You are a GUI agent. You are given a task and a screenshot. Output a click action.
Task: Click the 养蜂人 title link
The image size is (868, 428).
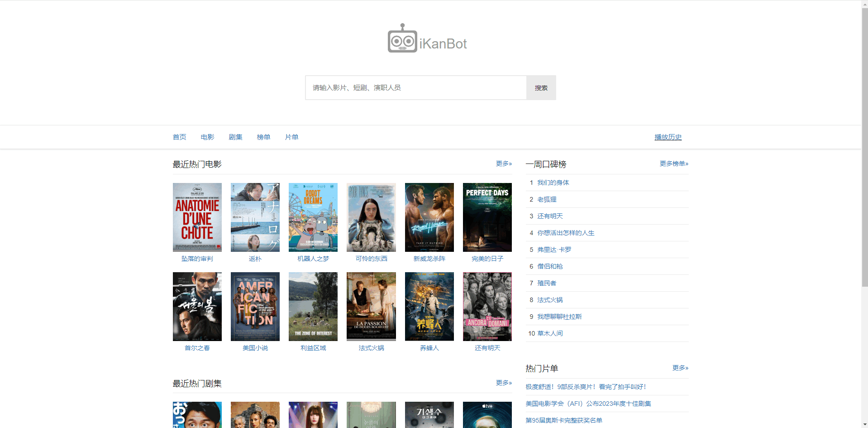point(429,348)
